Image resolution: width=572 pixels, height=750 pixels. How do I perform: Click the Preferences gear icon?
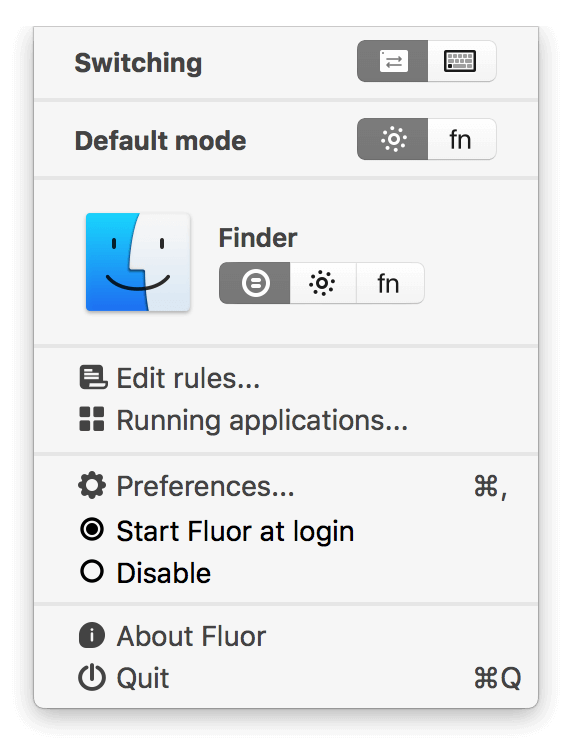pyautogui.click(x=92, y=485)
